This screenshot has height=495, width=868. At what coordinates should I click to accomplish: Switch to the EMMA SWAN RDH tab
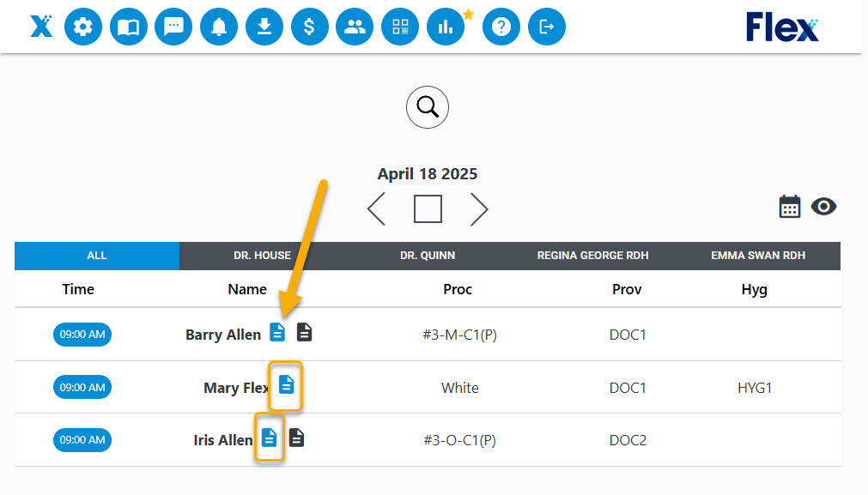pyautogui.click(x=758, y=256)
